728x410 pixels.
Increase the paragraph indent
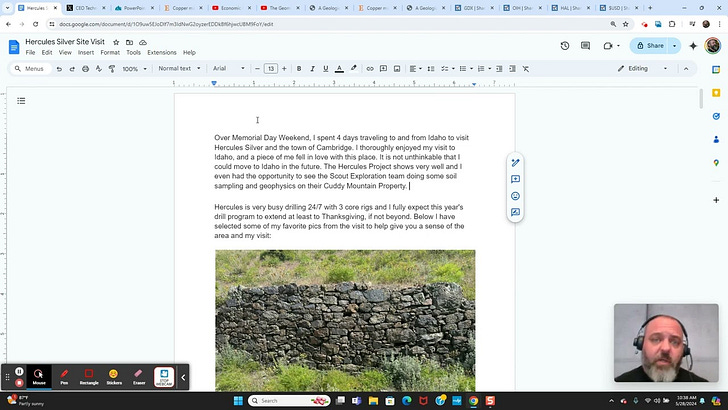(513, 69)
